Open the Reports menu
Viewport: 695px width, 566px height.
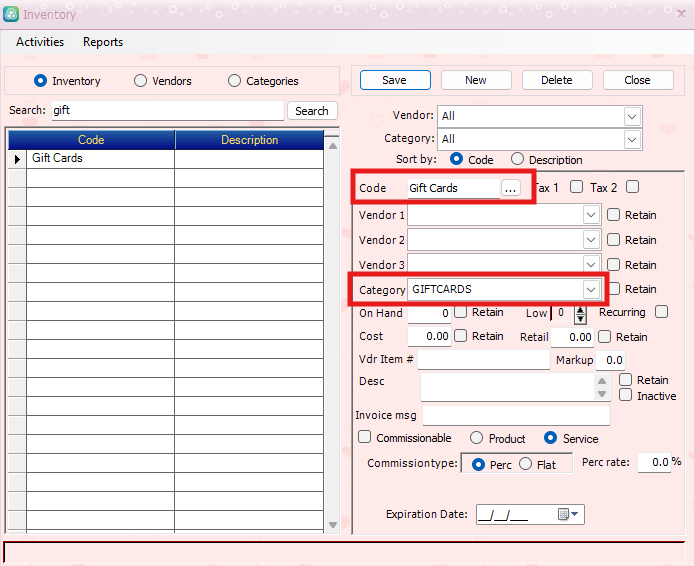(x=103, y=42)
